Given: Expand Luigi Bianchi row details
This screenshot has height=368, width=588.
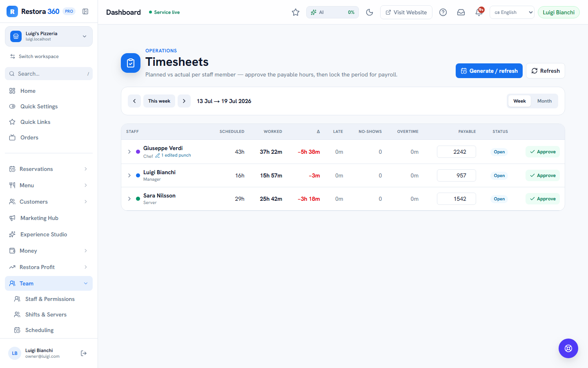Looking at the screenshot, I should pos(129,175).
